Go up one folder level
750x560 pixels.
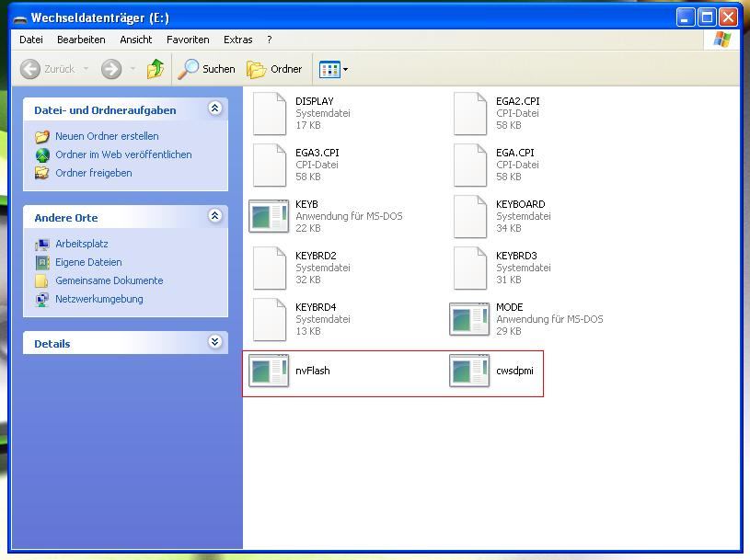point(155,69)
